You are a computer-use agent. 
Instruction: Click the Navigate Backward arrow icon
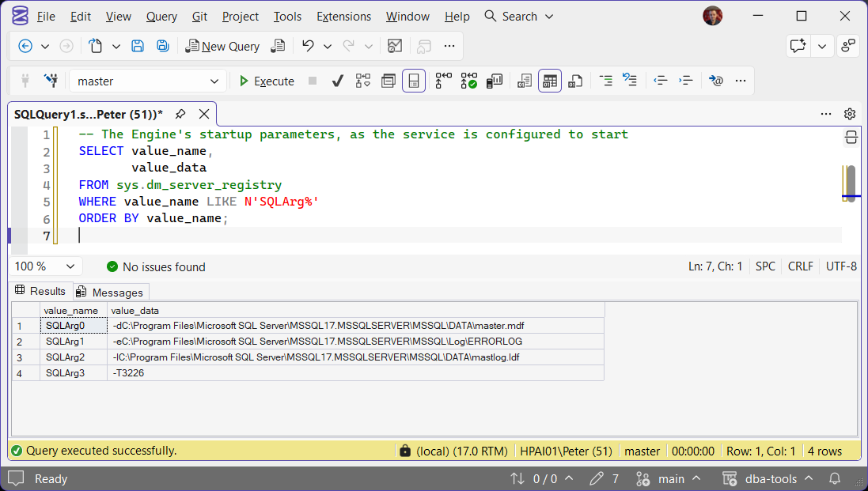25,47
